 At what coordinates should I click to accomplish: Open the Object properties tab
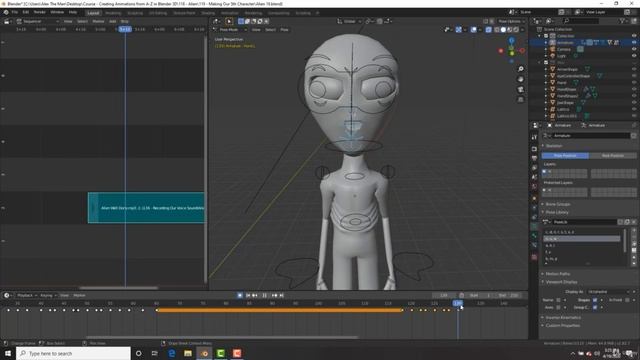[534, 198]
